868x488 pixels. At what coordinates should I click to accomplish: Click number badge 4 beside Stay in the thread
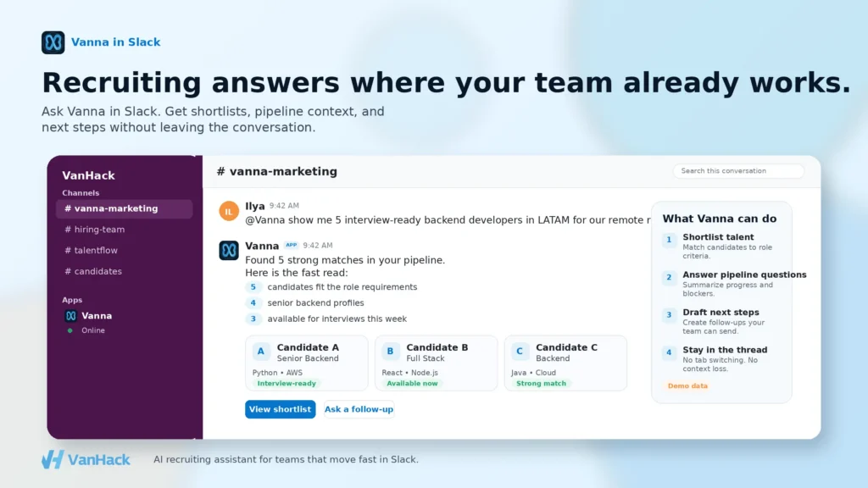coord(669,353)
